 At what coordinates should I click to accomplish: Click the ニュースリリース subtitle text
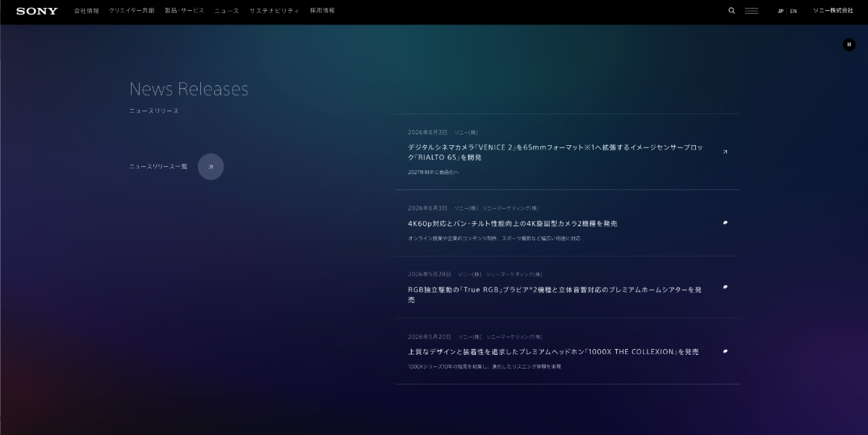coord(154,111)
